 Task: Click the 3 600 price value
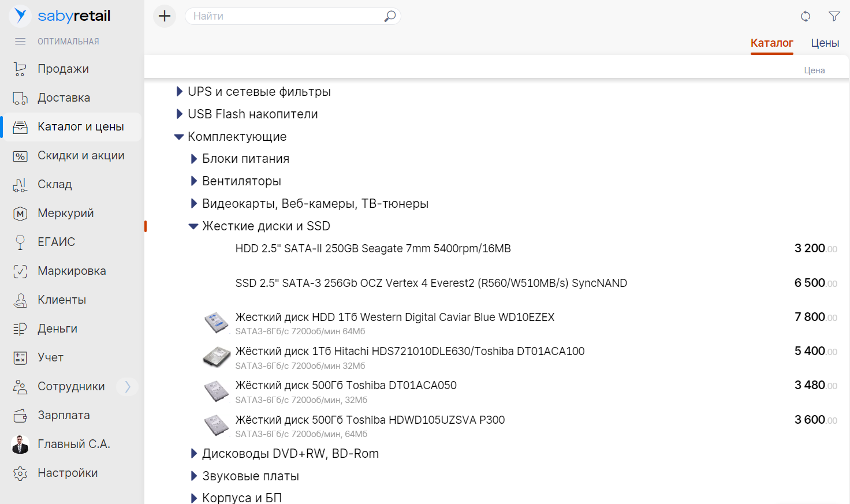click(815, 420)
